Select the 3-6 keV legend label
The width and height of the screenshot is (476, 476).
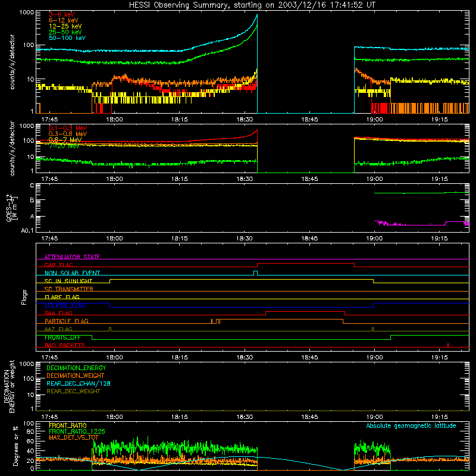coord(62,14)
